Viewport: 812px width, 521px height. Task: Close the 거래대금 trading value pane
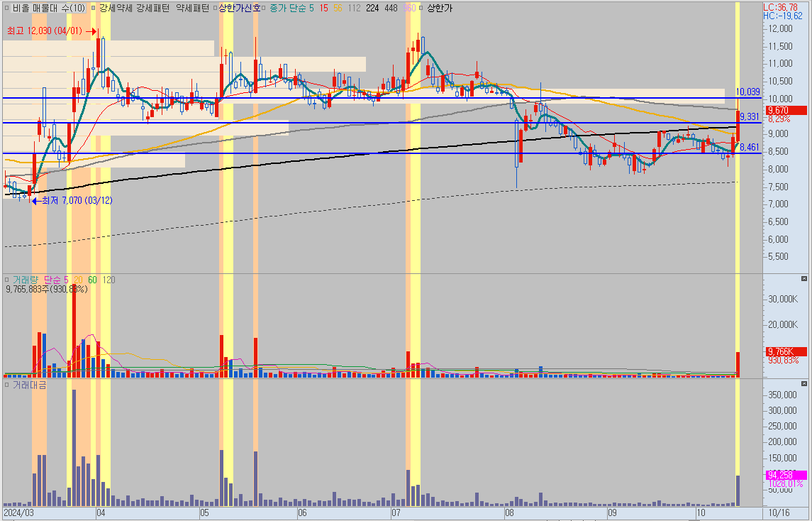pos(804,383)
